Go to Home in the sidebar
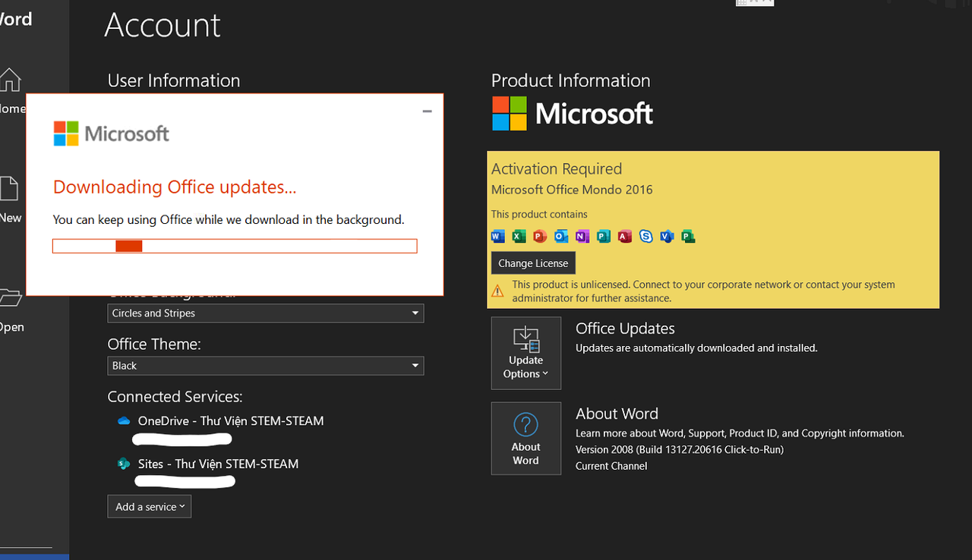The image size is (972, 560). (11, 90)
